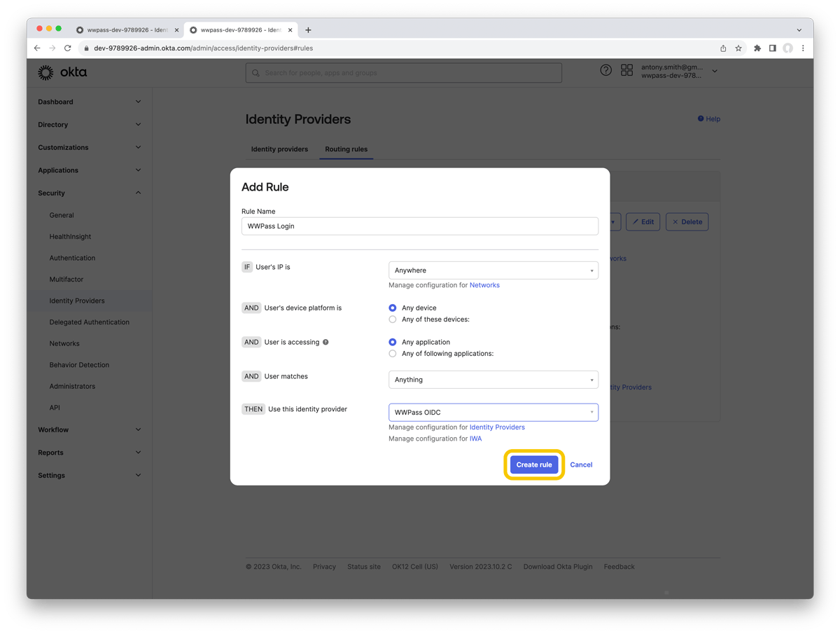The width and height of the screenshot is (840, 634).
Task: Click the app switcher grid icon
Action: (x=626, y=69)
